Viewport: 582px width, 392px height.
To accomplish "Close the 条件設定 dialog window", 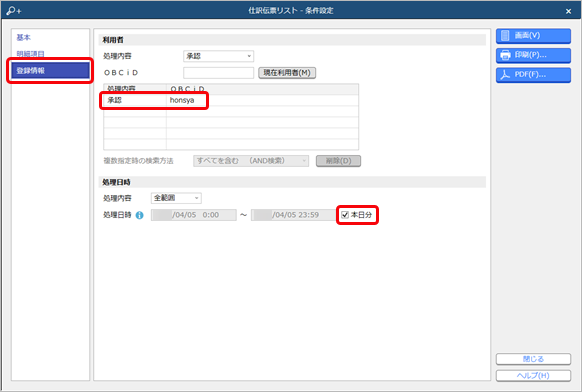I will [568, 11].
